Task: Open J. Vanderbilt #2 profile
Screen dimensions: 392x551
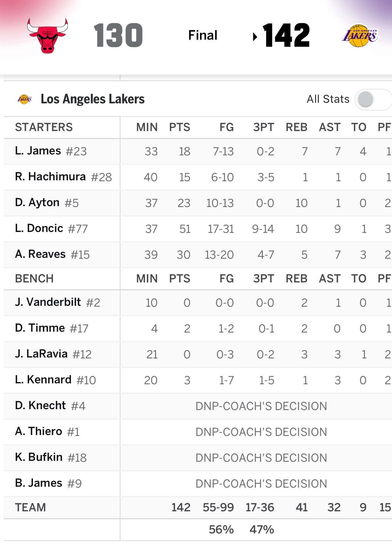Action: tap(58, 302)
